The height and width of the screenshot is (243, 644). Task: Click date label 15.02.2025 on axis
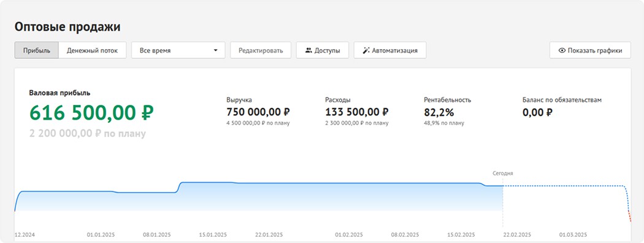tap(461, 235)
